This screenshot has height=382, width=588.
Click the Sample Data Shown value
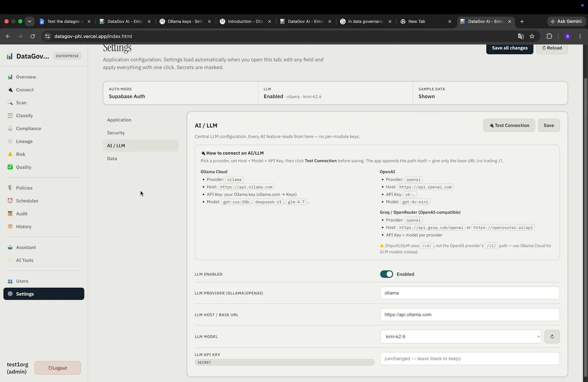(427, 96)
